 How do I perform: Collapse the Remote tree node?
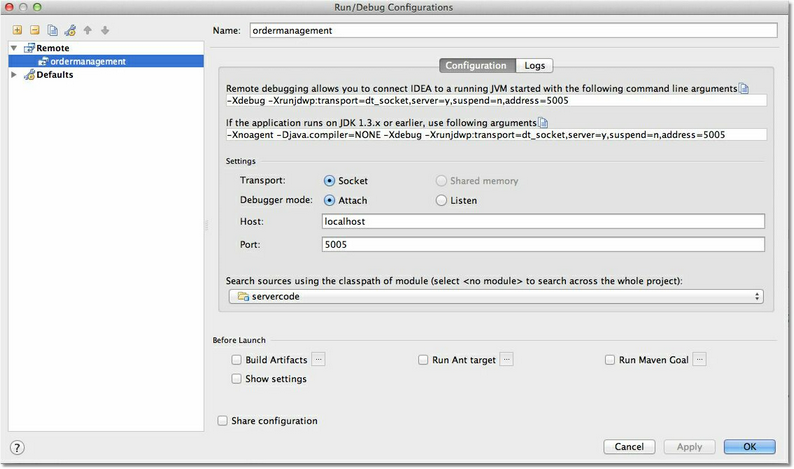tap(14, 48)
